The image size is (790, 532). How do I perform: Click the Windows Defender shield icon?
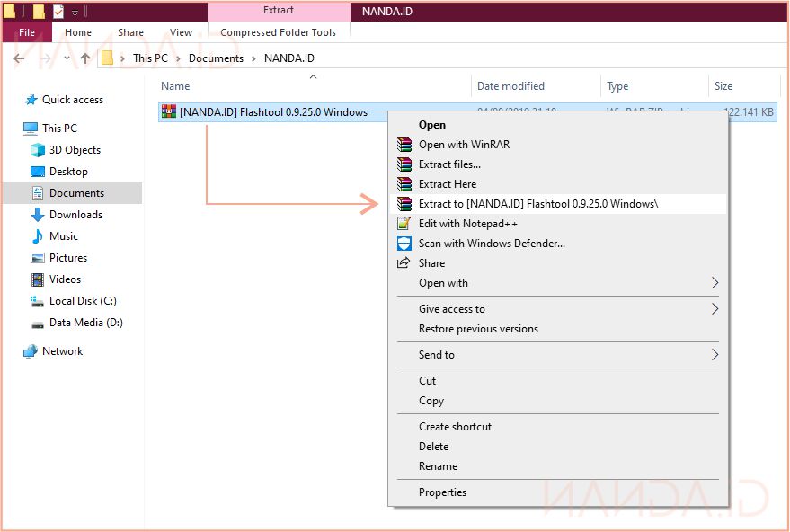(404, 244)
